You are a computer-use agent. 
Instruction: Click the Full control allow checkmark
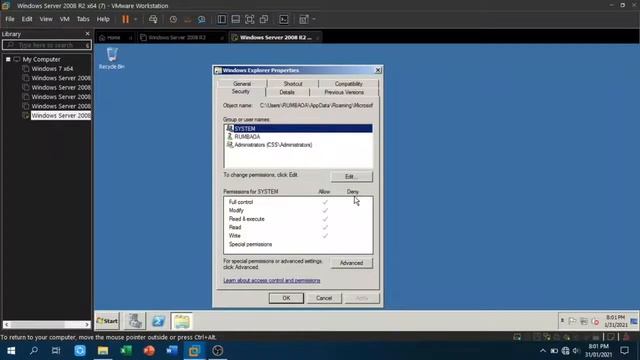point(325,202)
